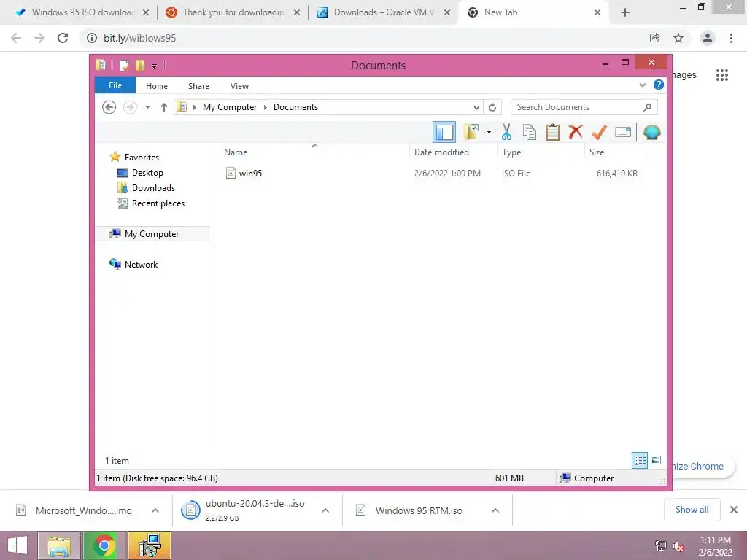The image size is (747, 560).
Task: Expand the address bar history dropdown
Action: pyautogui.click(x=476, y=107)
